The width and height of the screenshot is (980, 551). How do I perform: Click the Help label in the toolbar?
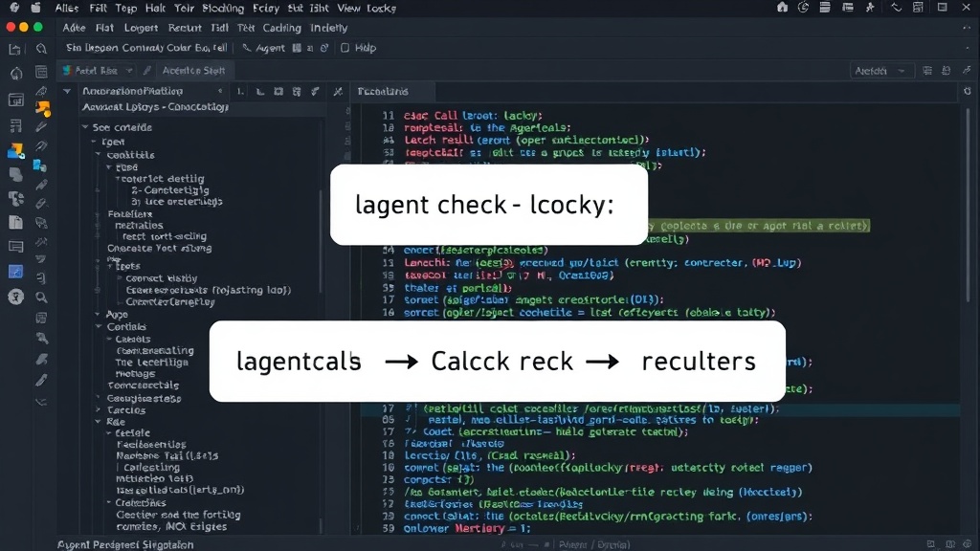pos(366,48)
